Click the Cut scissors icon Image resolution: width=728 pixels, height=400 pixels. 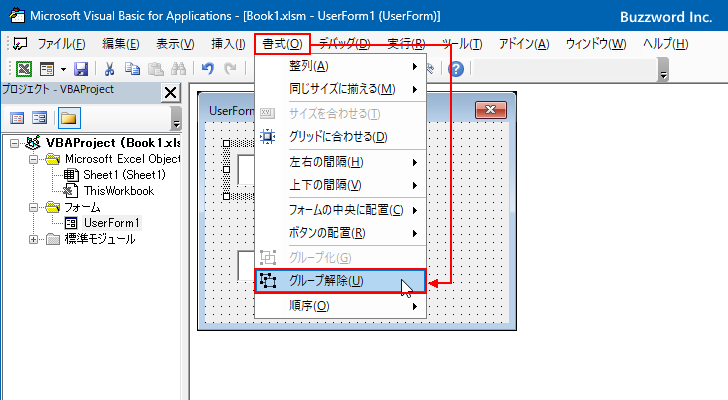(109, 69)
